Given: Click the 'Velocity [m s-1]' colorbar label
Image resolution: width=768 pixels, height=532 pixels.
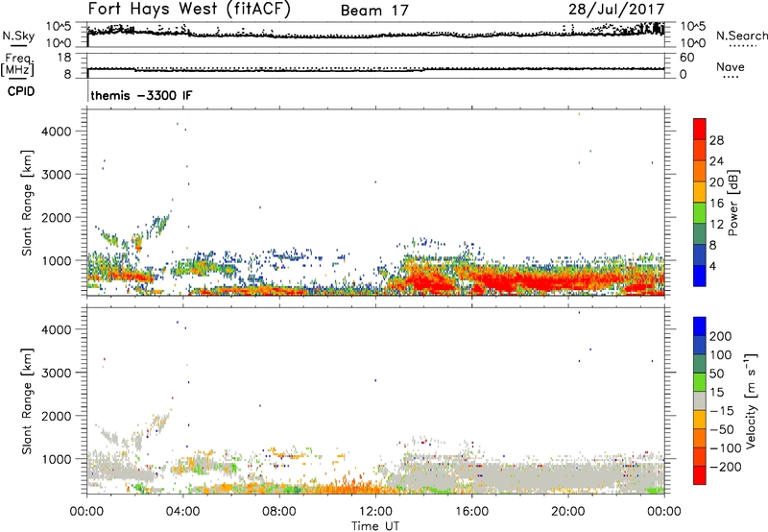Looking at the screenshot, I should (751, 400).
